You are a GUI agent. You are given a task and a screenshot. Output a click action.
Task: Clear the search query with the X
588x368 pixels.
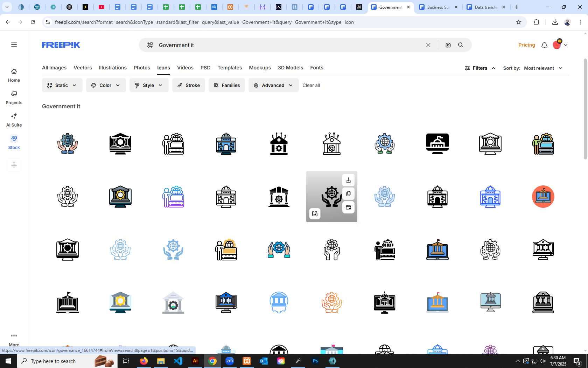(x=428, y=45)
